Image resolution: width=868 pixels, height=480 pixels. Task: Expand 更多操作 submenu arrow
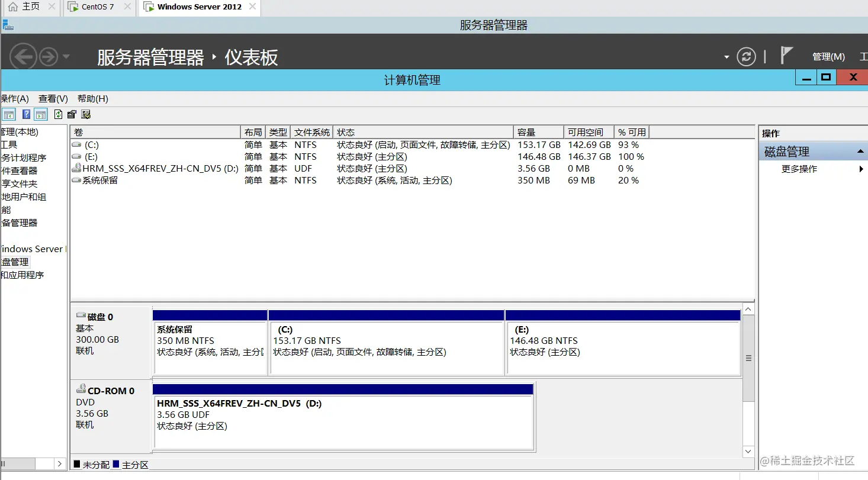861,169
